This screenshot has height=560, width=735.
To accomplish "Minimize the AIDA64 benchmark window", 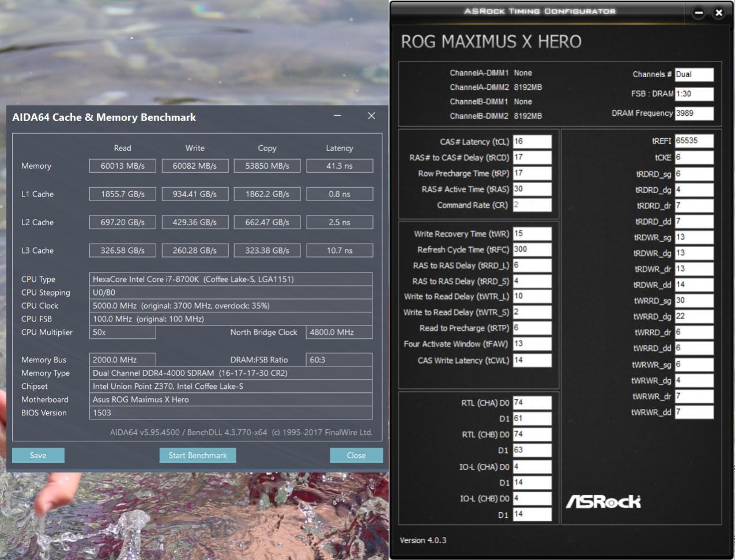I will pos(337,116).
